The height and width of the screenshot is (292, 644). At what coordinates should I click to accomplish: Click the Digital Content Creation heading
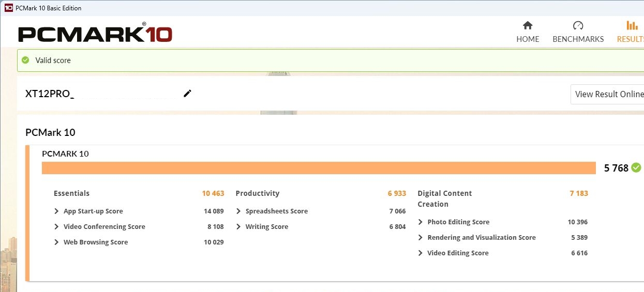click(x=445, y=198)
